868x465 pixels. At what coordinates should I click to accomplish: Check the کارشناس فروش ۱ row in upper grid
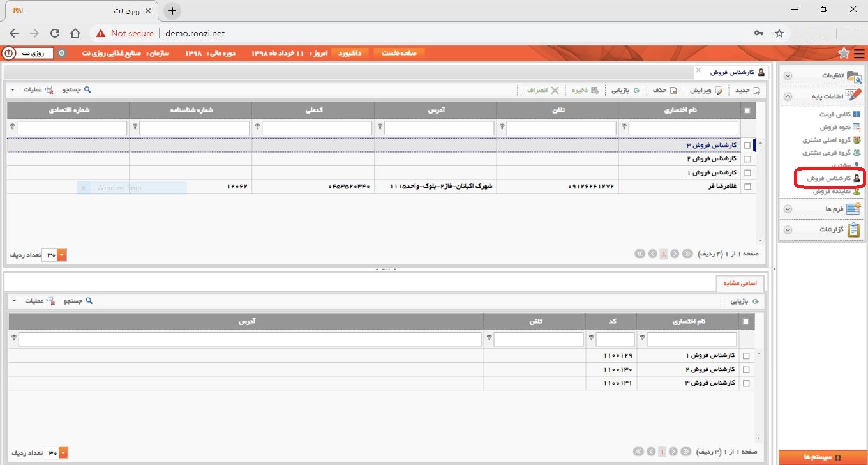(747, 173)
